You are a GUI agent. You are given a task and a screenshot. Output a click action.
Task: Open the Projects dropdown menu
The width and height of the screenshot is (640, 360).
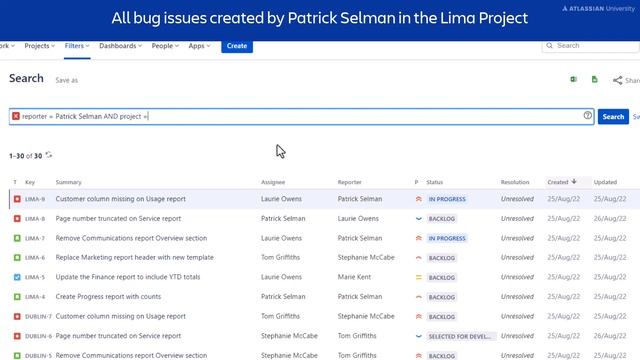click(x=40, y=46)
